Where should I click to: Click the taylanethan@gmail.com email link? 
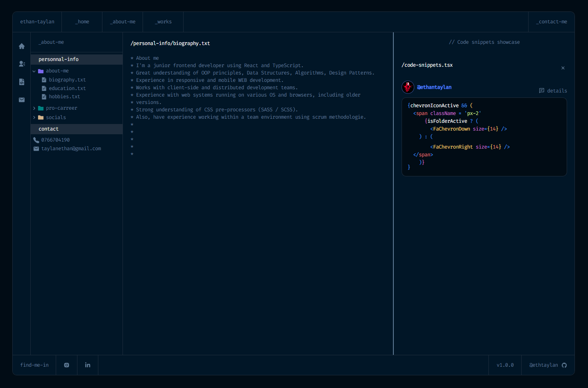(71, 149)
